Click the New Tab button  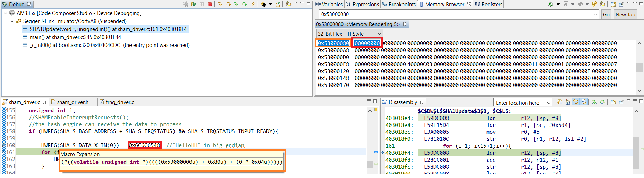[x=625, y=14]
